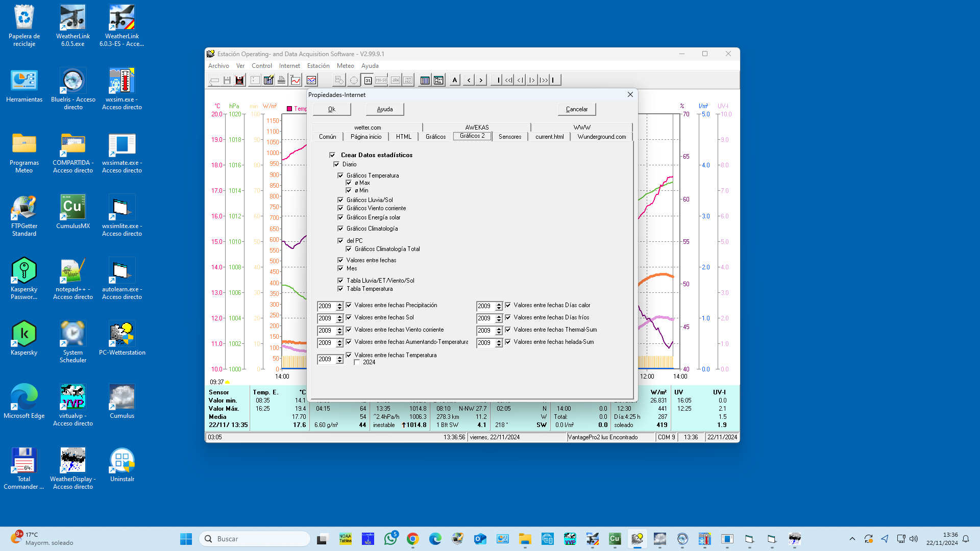The width and height of the screenshot is (980, 551).
Task: Click the Cancelar button
Action: 576,109
